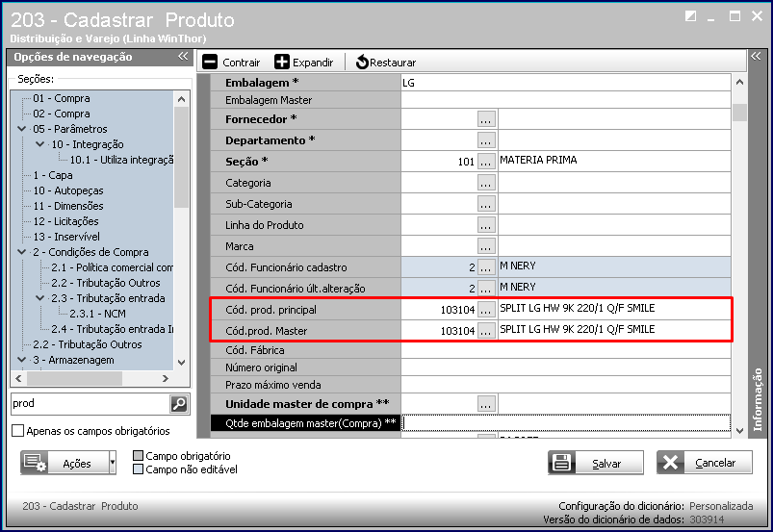
Task: Collapse all groups with Contrair
Action: [x=231, y=63]
